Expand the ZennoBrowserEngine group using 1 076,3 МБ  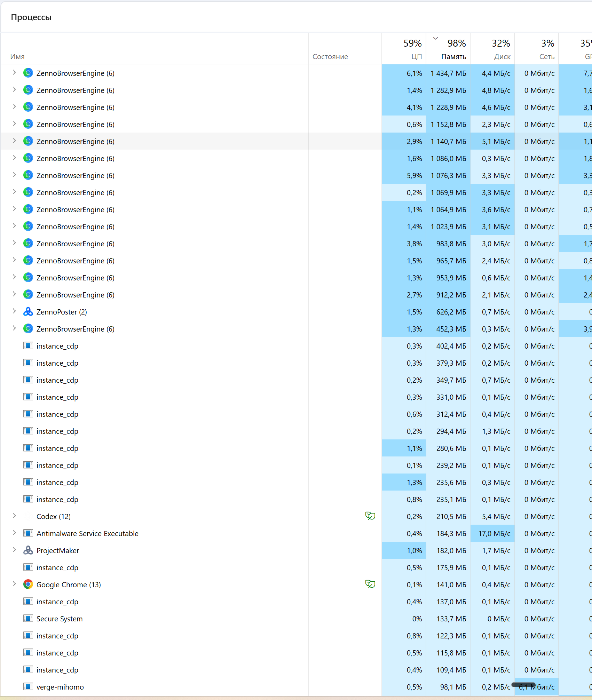coord(14,175)
